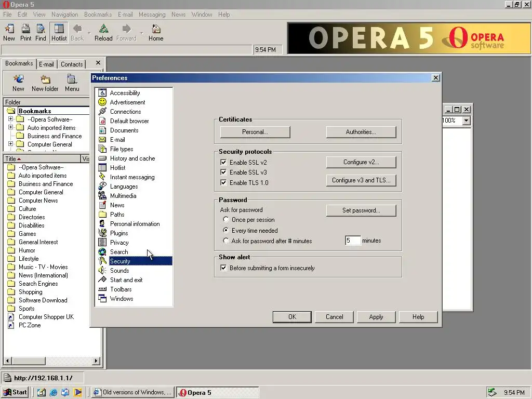Click OK in Preferences dialog
The height and width of the screenshot is (399, 532).
292,317
